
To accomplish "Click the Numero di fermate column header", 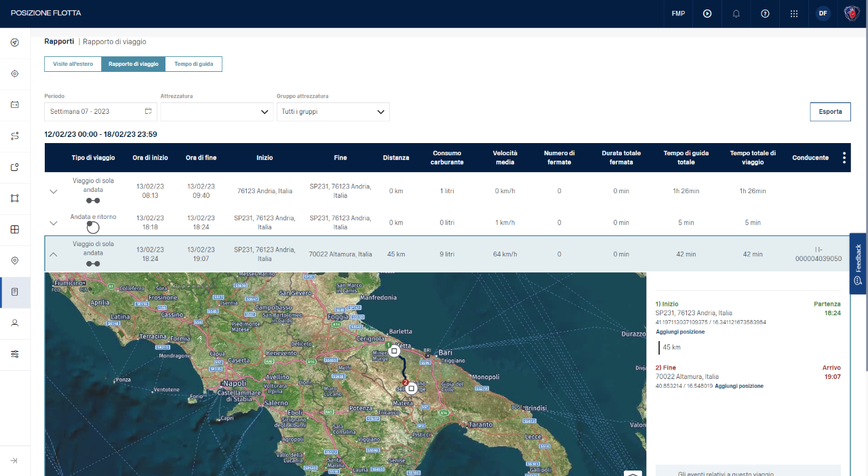I will (559, 157).
